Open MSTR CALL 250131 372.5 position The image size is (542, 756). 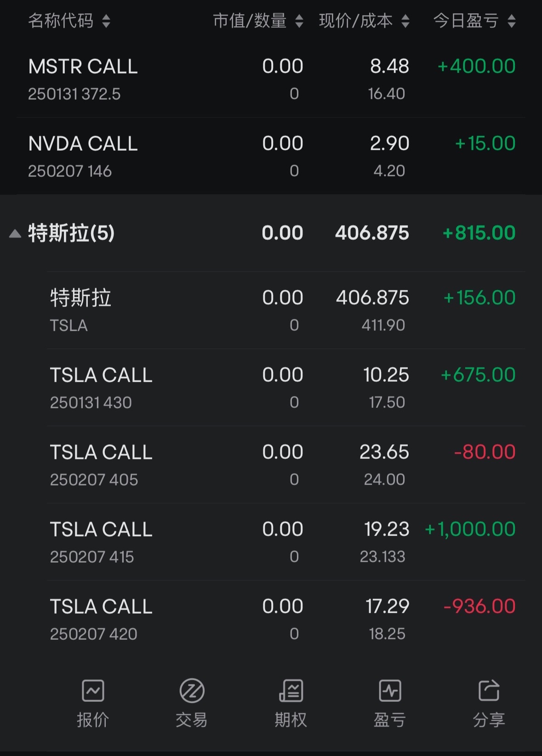coord(271,79)
